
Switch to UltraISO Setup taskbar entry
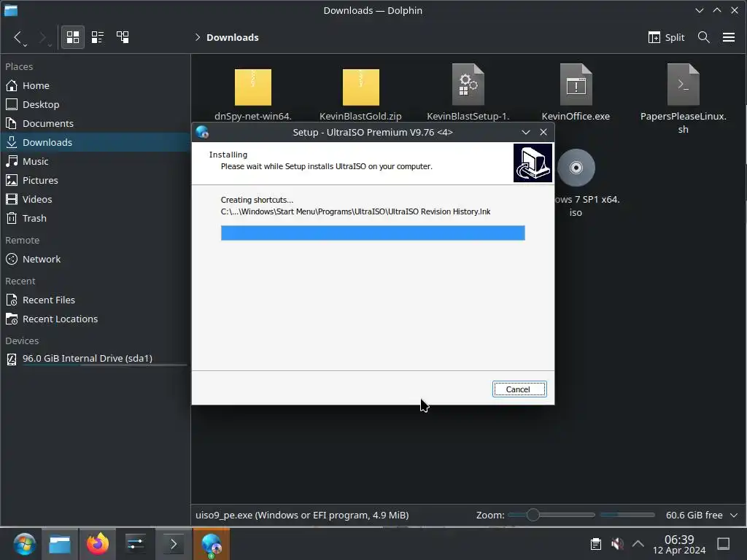point(211,544)
